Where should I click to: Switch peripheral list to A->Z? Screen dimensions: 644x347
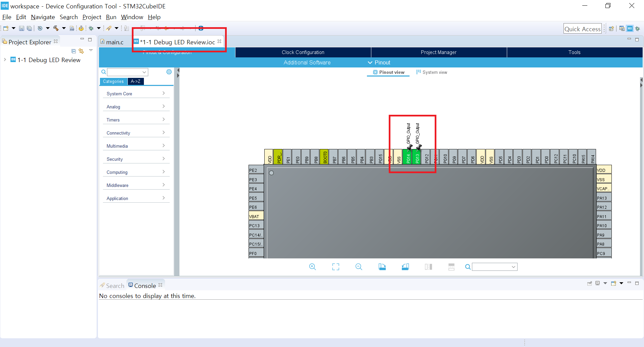136,82
